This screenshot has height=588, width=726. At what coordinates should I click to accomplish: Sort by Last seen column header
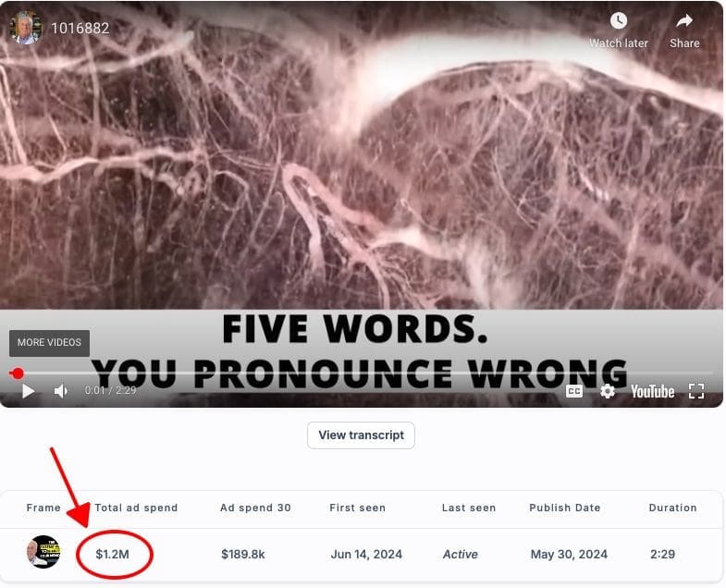(x=469, y=508)
